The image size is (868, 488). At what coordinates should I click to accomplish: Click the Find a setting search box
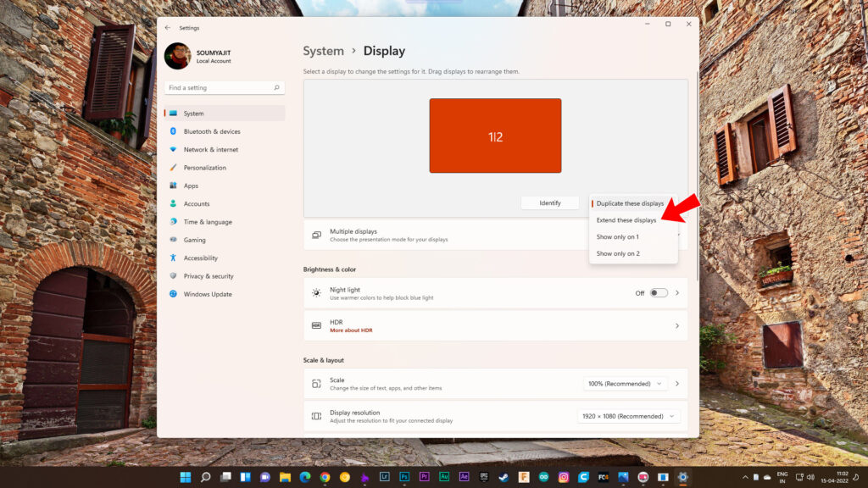pos(224,87)
